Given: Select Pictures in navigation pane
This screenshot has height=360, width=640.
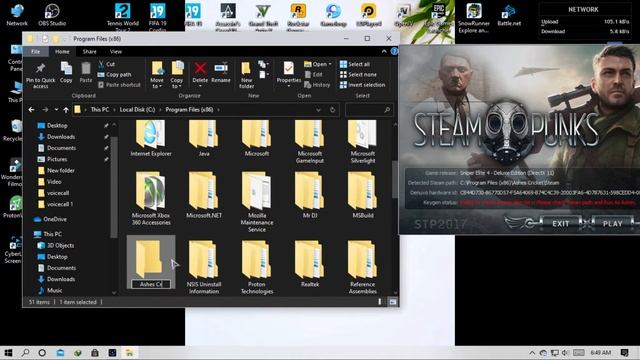Looking at the screenshot, I should 57,159.
